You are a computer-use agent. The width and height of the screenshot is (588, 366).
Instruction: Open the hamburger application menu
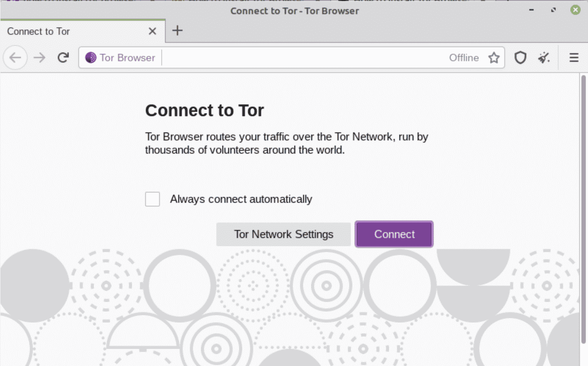click(x=574, y=58)
